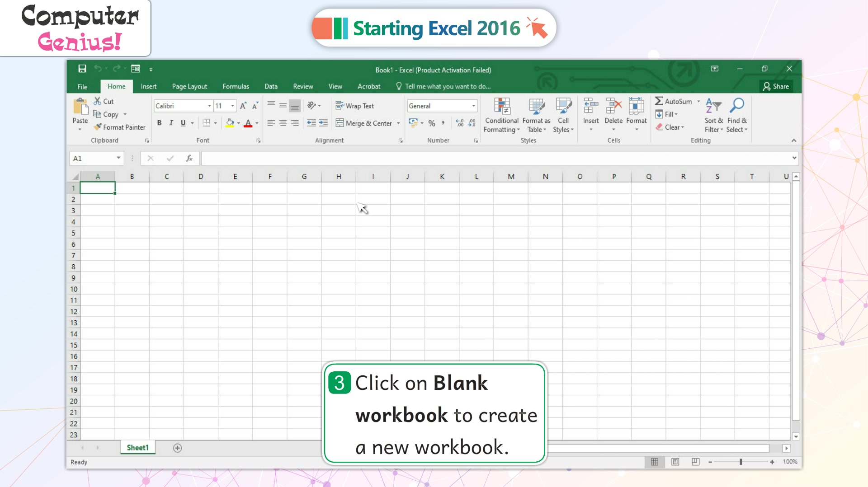Click Format Painter brush

click(119, 127)
